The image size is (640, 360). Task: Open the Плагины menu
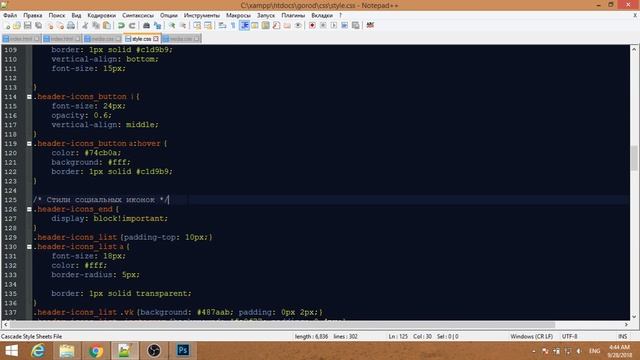coord(293,15)
